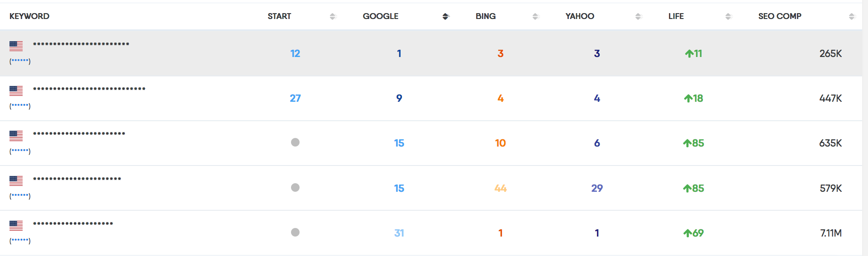This screenshot has width=868, height=256.
Task: Click the gray start dot in the 7.11M row
Action: click(x=295, y=232)
